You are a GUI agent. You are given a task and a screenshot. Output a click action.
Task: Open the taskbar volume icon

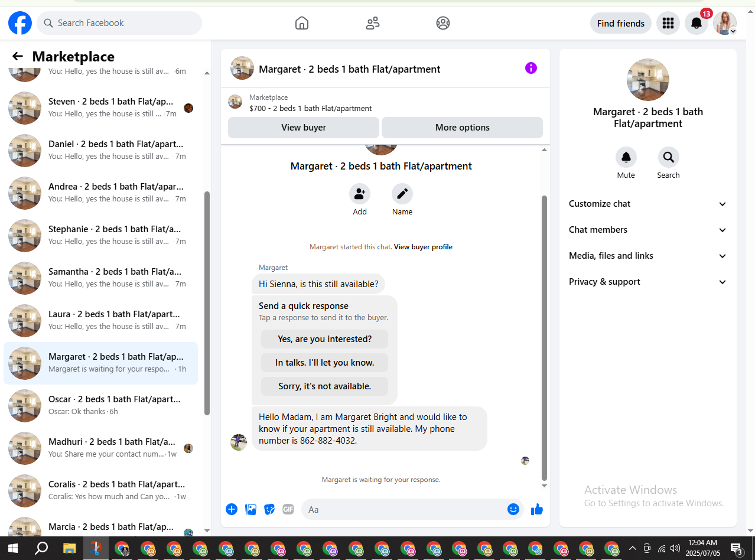pos(675,548)
